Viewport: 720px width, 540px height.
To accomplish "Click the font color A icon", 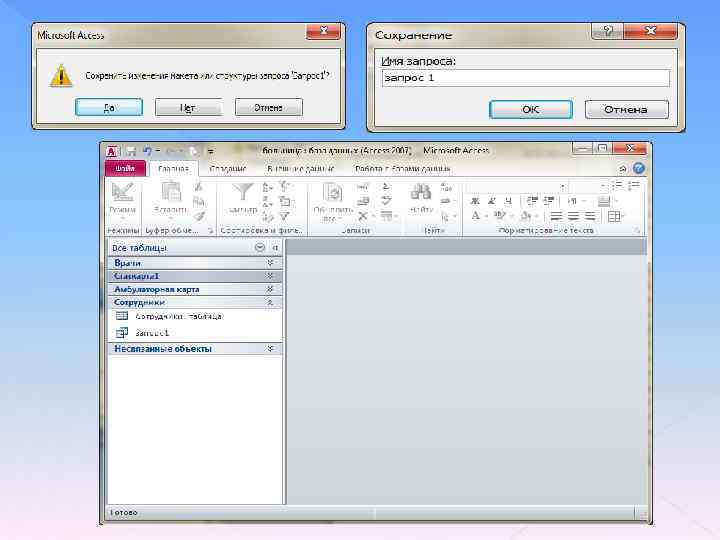I will [476, 216].
